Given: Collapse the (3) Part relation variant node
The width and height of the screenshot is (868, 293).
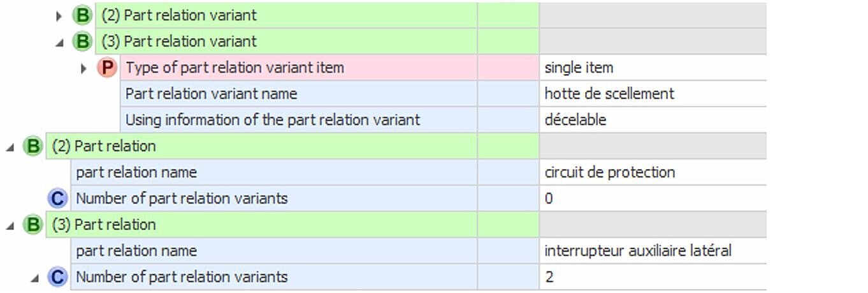Looking at the screenshot, I should (x=60, y=42).
